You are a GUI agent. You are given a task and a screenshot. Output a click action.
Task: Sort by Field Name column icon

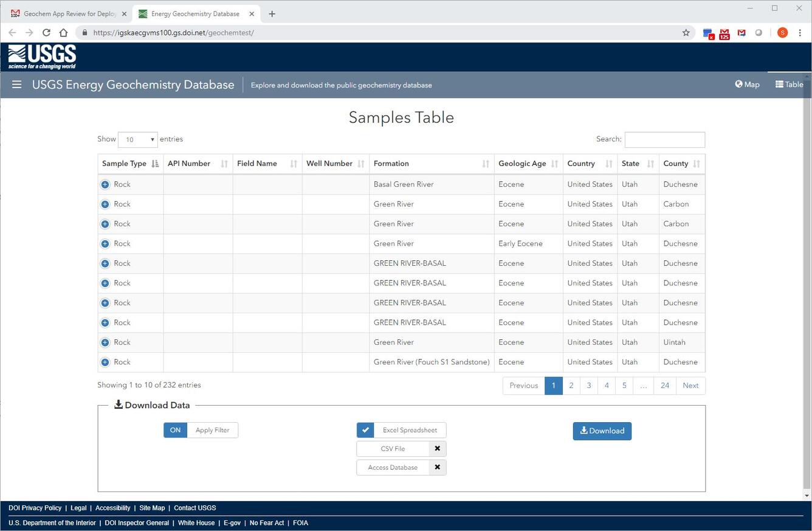[x=294, y=164]
